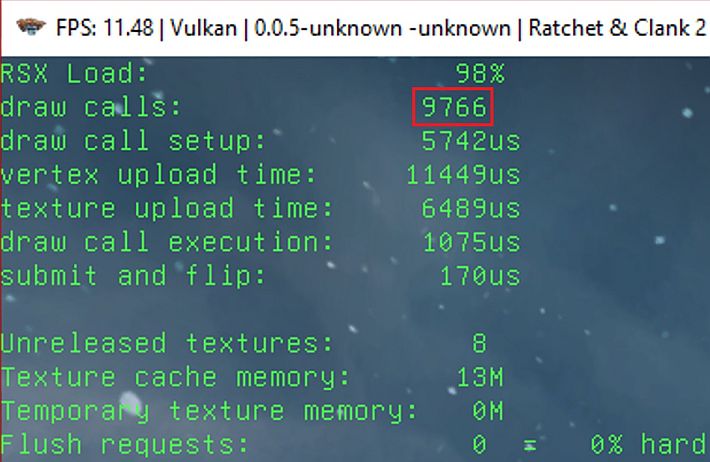
Task: Click the FPS: 11.48 title text
Action: pos(105,28)
